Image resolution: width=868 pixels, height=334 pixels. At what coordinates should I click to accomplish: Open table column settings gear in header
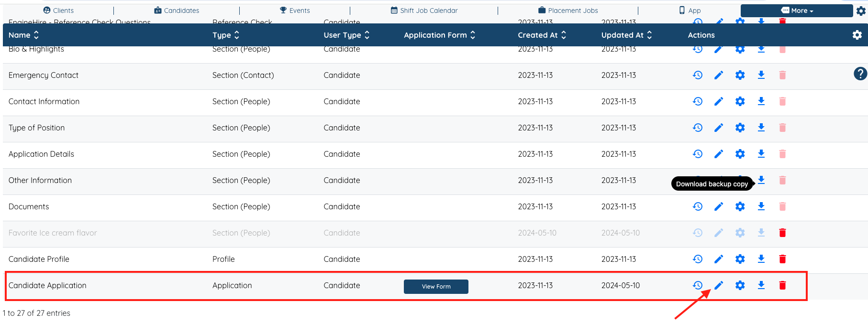pyautogui.click(x=857, y=35)
